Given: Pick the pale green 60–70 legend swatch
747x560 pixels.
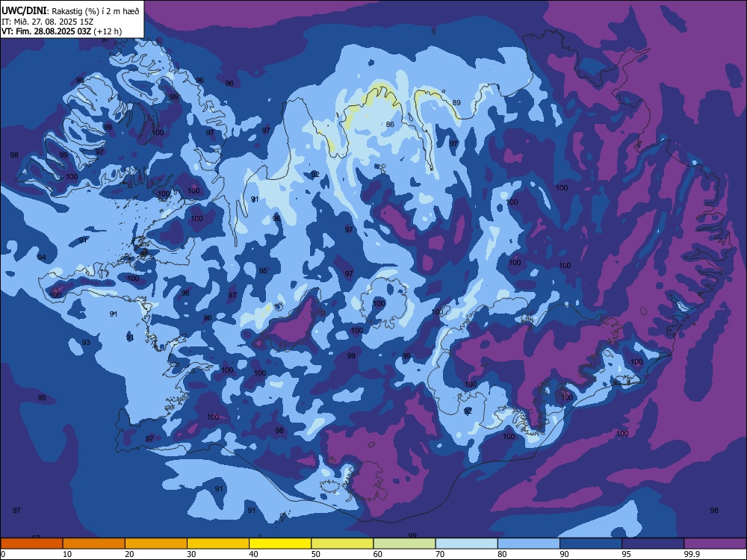Looking at the screenshot, I should (404, 544).
